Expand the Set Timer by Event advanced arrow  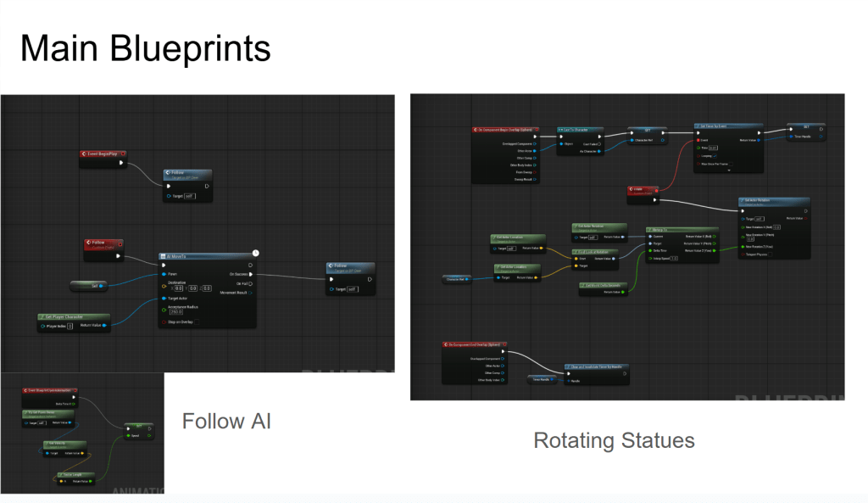[x=727, y=170]
